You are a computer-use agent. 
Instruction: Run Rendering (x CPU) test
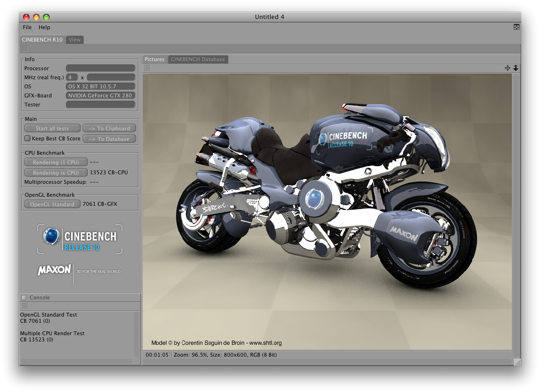[56, 172]
